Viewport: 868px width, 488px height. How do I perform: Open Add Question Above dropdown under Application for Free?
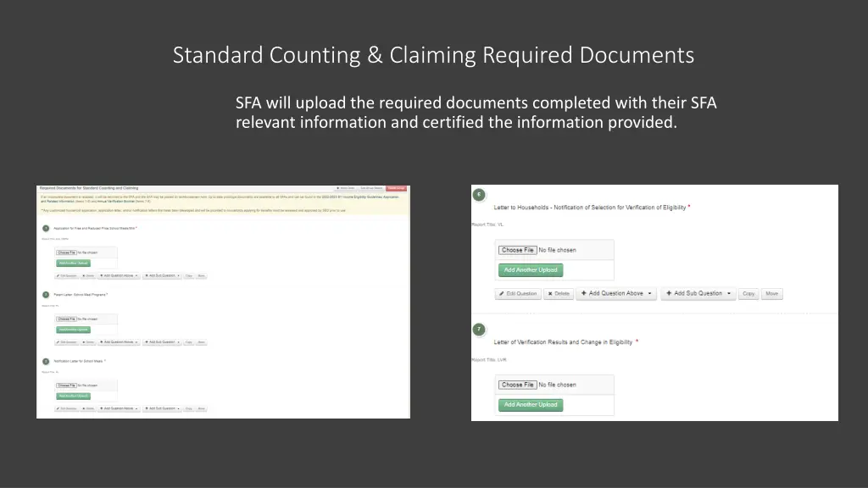click(119, 275)
